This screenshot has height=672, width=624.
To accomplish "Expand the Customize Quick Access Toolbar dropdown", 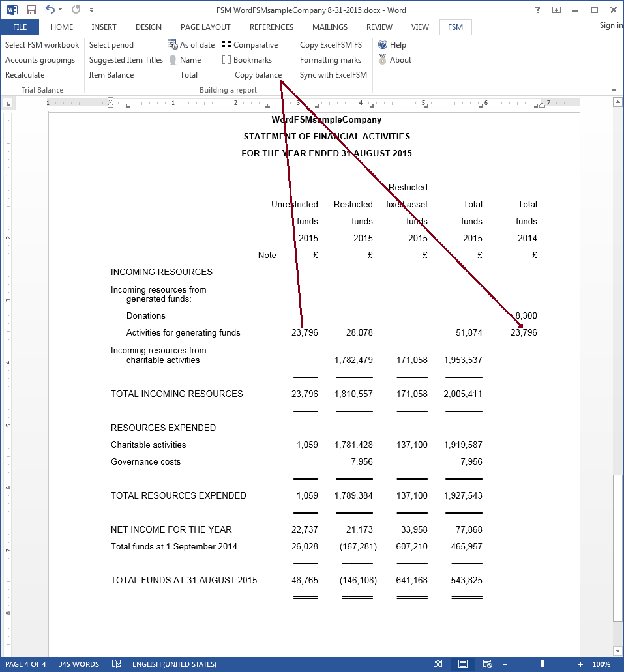I will point(91,10).
